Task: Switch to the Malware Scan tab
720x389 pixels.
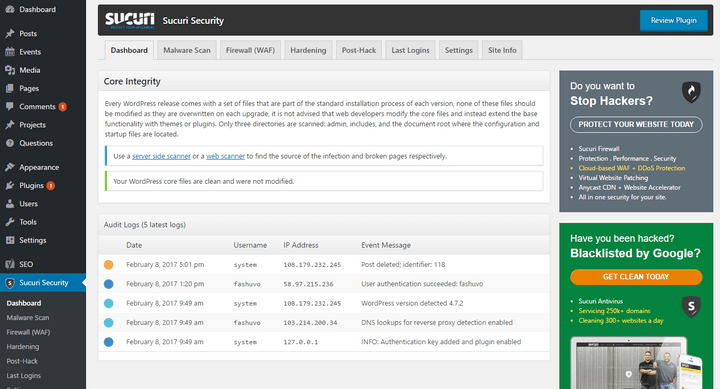Action: pos(187,50)
